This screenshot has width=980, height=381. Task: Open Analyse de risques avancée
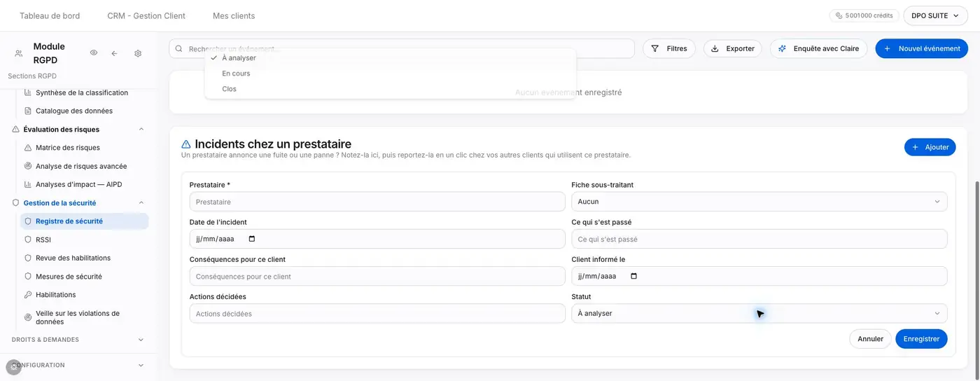[81, 166]
